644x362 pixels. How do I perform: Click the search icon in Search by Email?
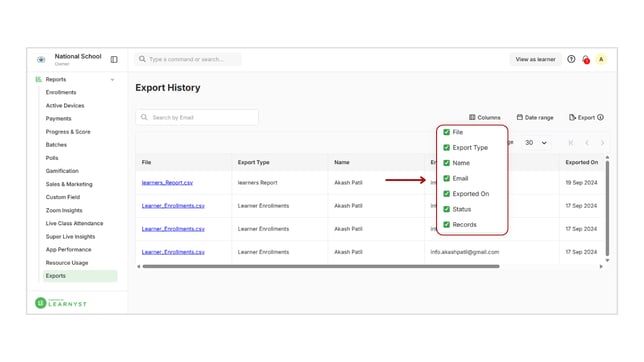[x=144, y=117]
